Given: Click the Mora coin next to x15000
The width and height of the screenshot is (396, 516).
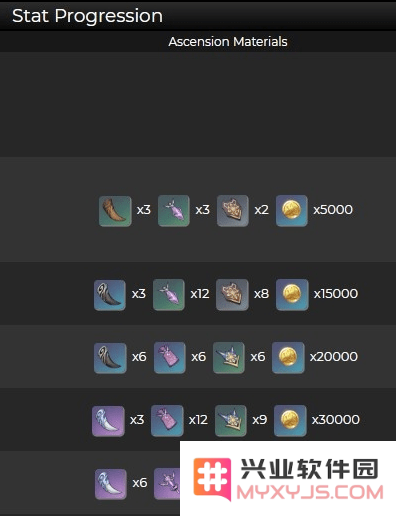Looking at the screenshot, I should click(x=292, y=295).
